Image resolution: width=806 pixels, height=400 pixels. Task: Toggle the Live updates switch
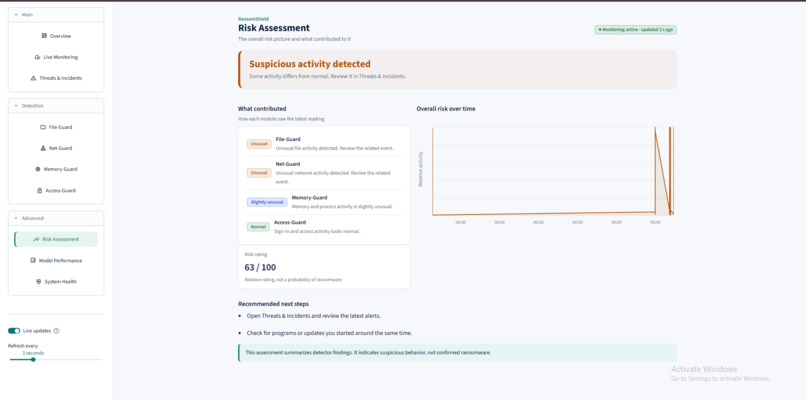pos(14,331)
